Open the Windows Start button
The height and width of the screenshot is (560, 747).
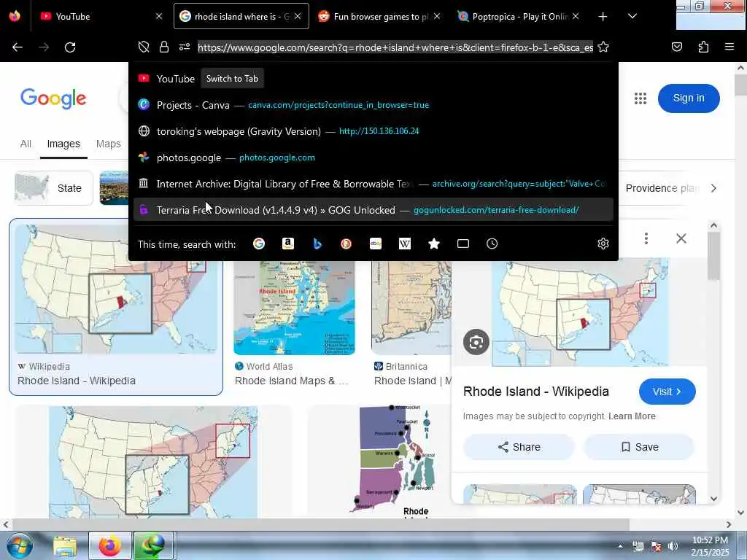coord(19,545)
